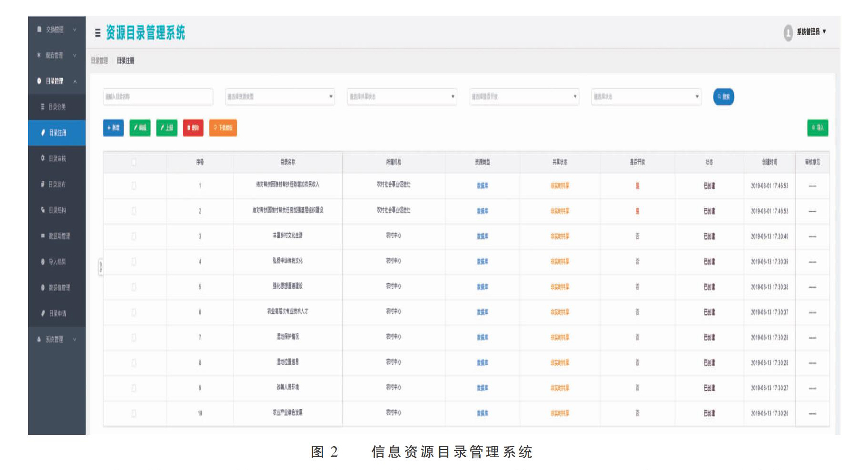The image size is (868, 470).
Task: Open 目录审核 in the sidebar
Action: click(57, 158)
